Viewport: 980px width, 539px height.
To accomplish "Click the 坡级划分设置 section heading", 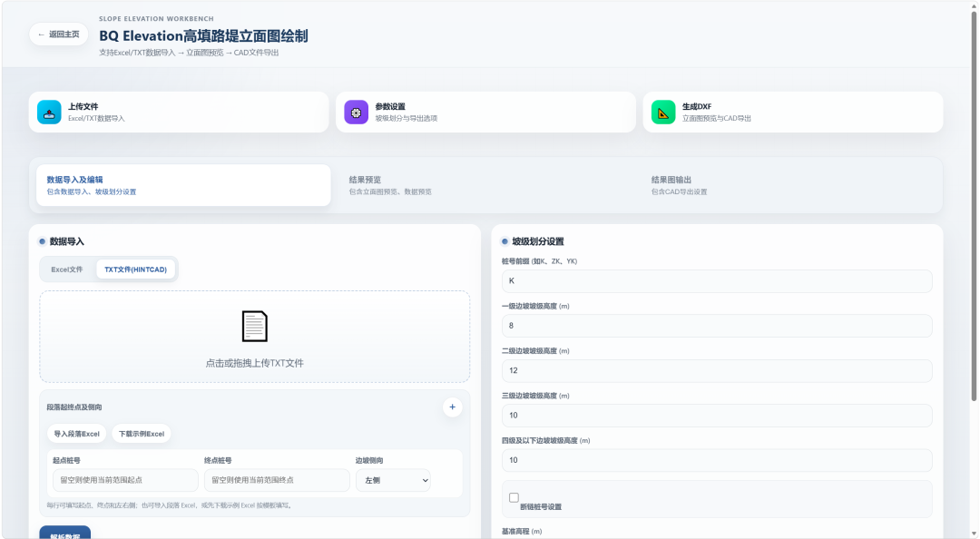I will 538,241.
